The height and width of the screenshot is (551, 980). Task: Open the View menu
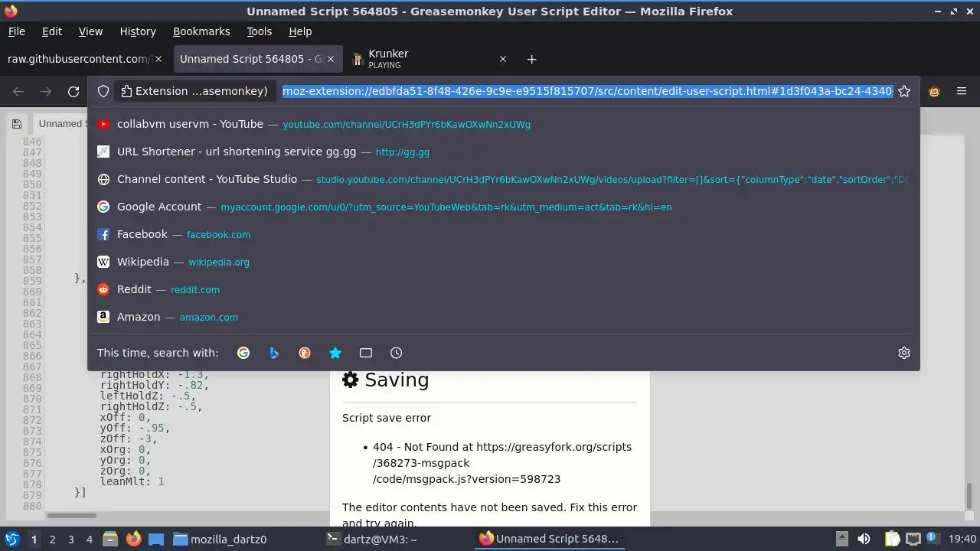click(x=90, y=31)
